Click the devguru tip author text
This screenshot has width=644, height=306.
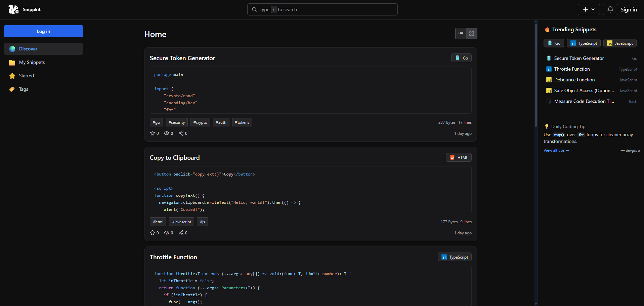tap(630, 150)
